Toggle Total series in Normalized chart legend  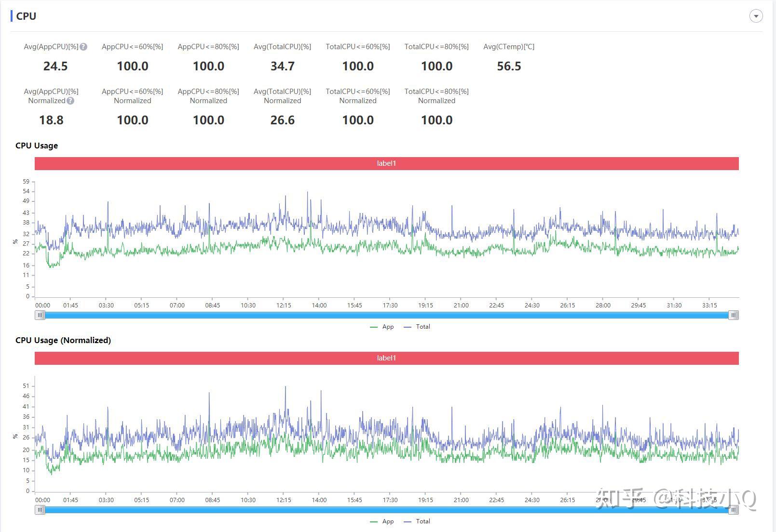417,521
